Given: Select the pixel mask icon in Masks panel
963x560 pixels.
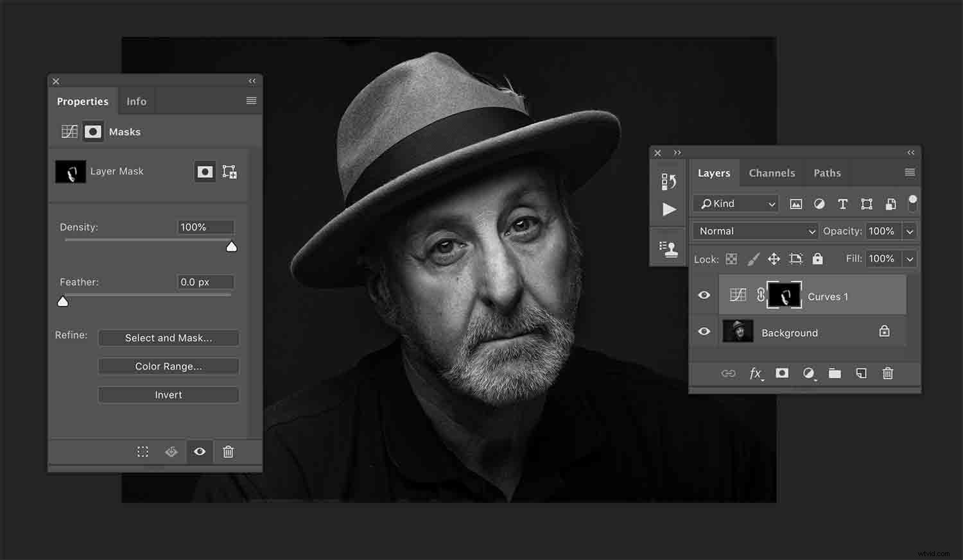Looking at the screenshot, I should pos(93,132).
